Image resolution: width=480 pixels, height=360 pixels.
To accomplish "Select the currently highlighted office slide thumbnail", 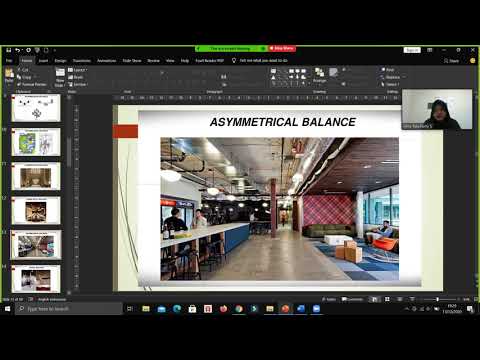I will click(x=36, y=245).
